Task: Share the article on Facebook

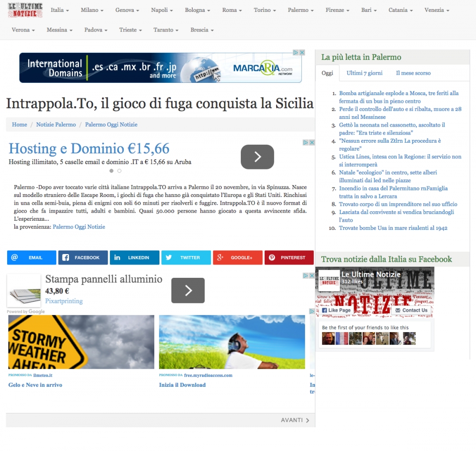Action: click(x=83, y=257)
